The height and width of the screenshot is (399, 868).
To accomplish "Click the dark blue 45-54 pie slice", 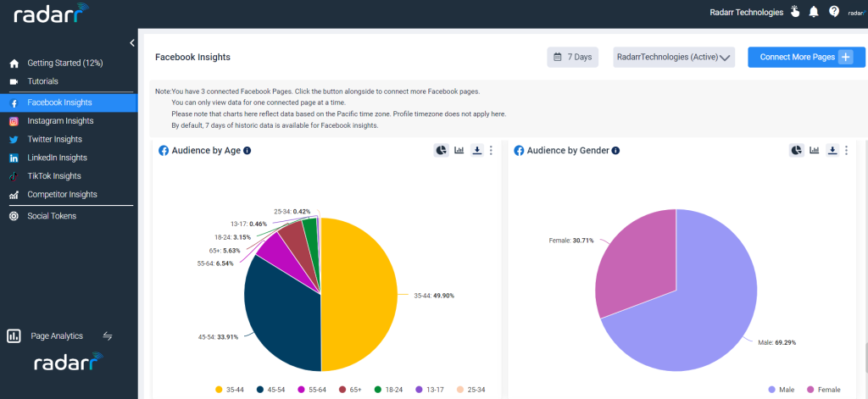I will [x=282, y=315].
